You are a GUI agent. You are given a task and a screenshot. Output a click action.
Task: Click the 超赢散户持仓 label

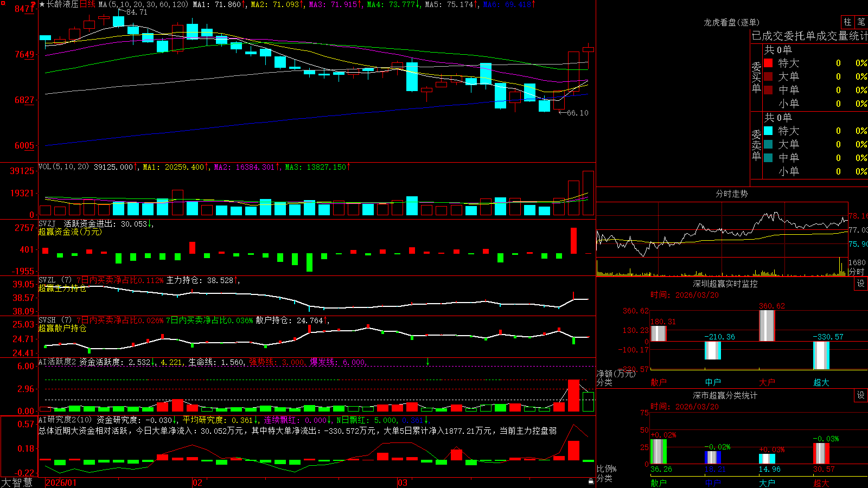[62, 328]
